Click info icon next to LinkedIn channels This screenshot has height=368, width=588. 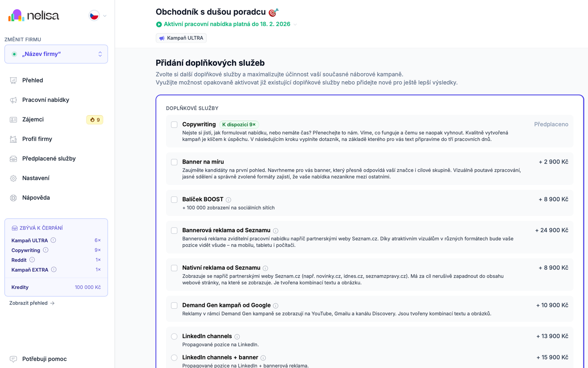[237, 337]
